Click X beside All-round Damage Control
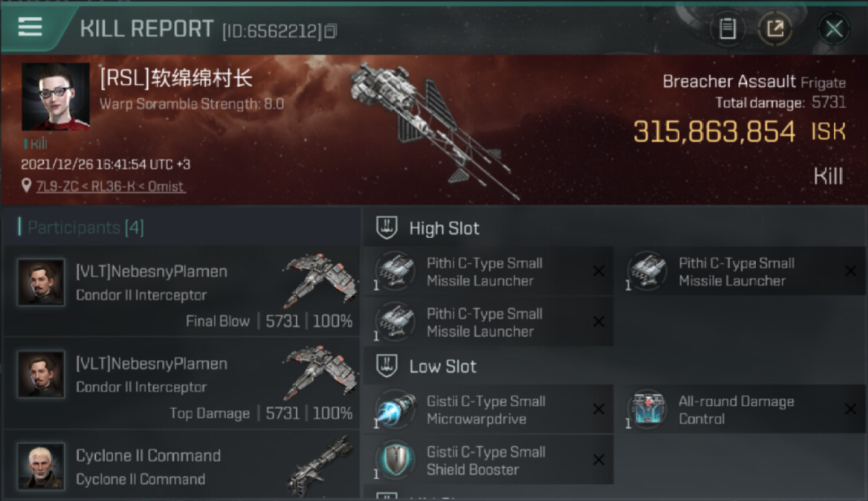Screen dimensions: 868x501 850,409
